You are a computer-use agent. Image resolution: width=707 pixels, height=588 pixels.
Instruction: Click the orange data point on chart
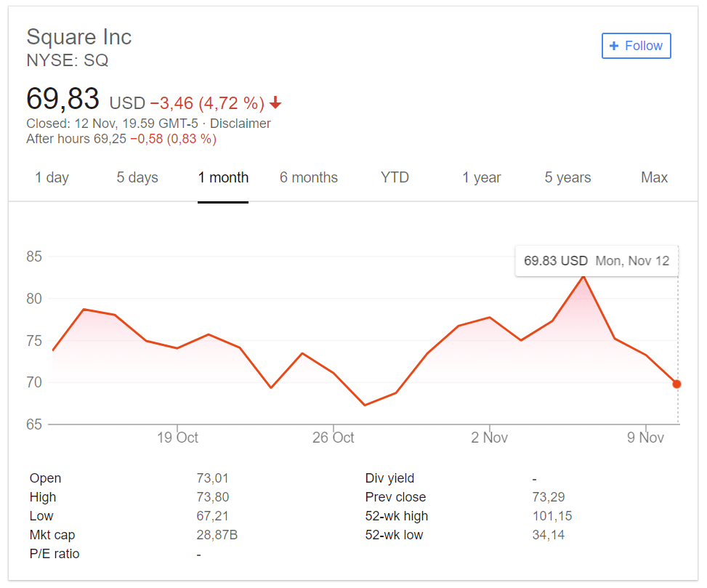(676, 384)
